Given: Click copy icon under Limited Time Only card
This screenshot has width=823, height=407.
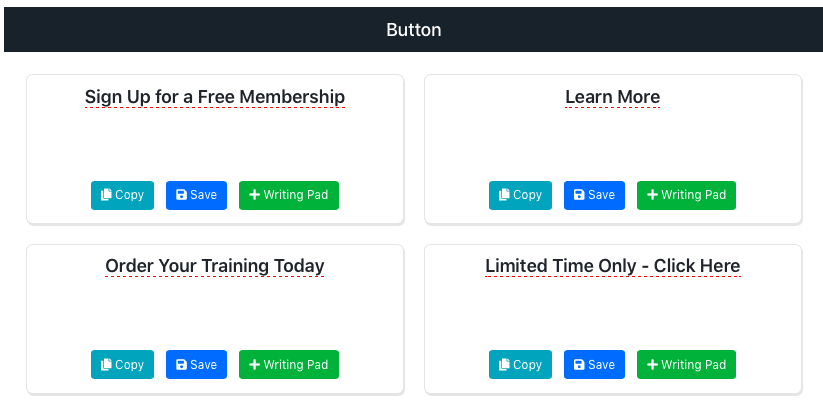Looking at the screenshot, I should 504,364.
